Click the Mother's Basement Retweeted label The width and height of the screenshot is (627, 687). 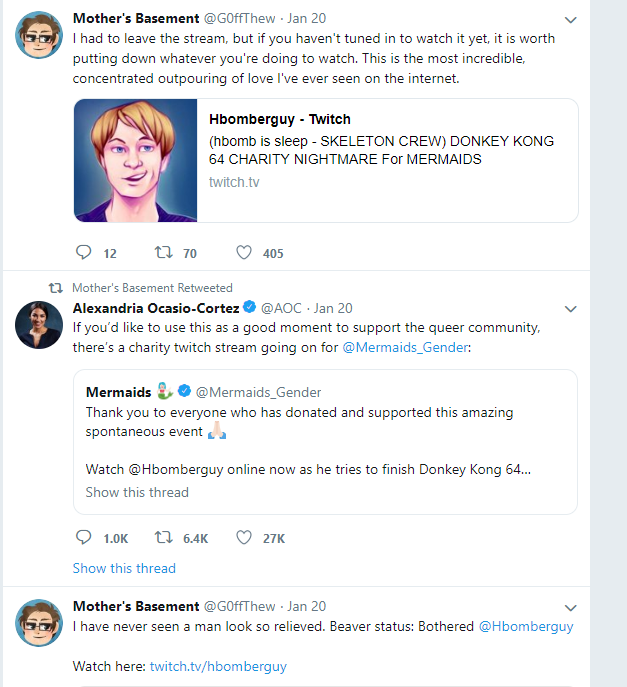tap(152, 288)
